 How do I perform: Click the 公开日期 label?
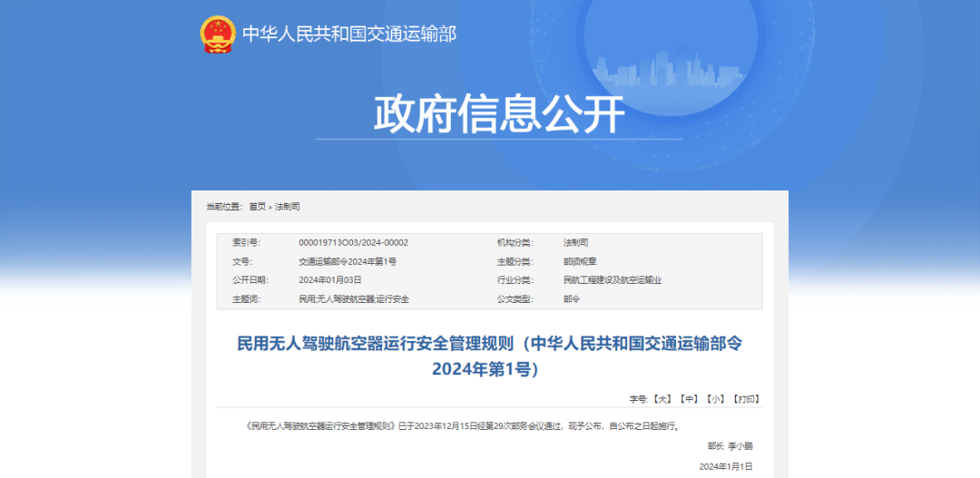[x=250, y=280]
